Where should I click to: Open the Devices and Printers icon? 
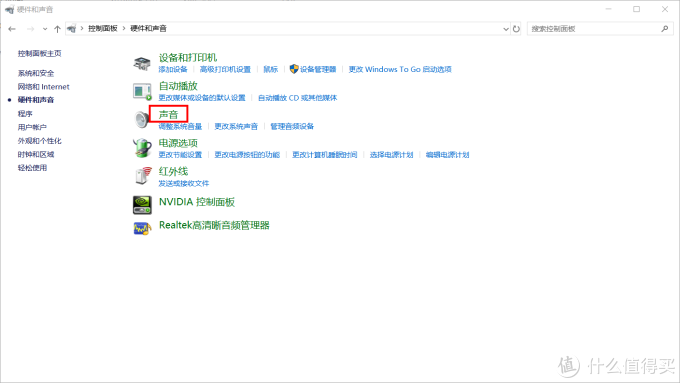(142, 63)
